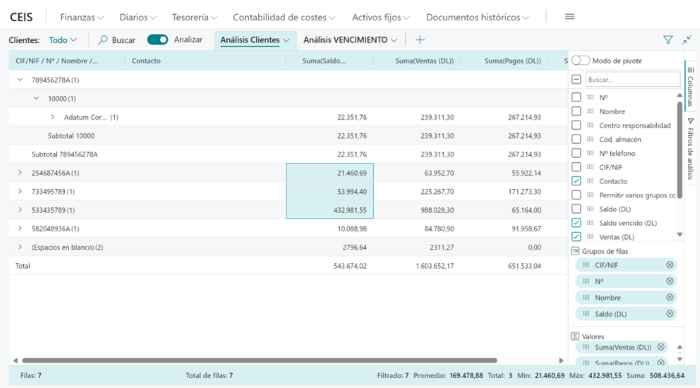Image resolution: width=700 pixels, height=388 pixels.
Task: Click the Contacto column header
Action: pyautogui.click(x=146, y=61)
